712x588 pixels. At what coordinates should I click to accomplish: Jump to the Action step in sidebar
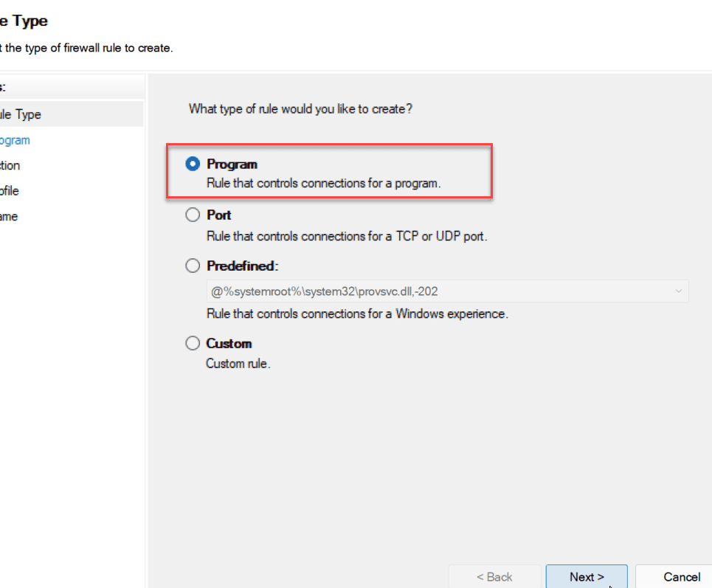(10, 165)
